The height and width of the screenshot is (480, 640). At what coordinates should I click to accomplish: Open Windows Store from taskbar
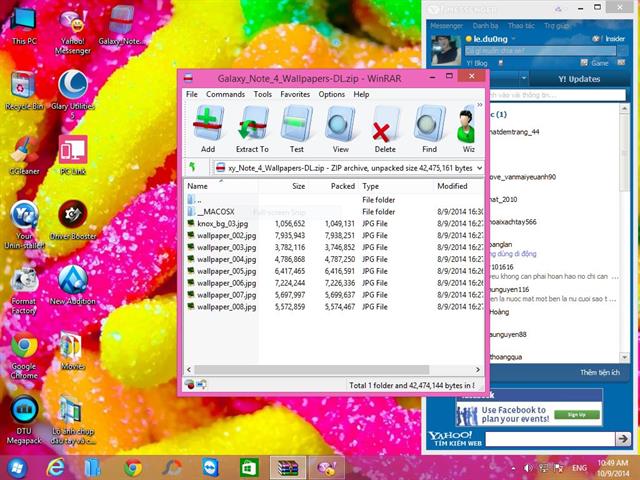[x=249, y=468]
